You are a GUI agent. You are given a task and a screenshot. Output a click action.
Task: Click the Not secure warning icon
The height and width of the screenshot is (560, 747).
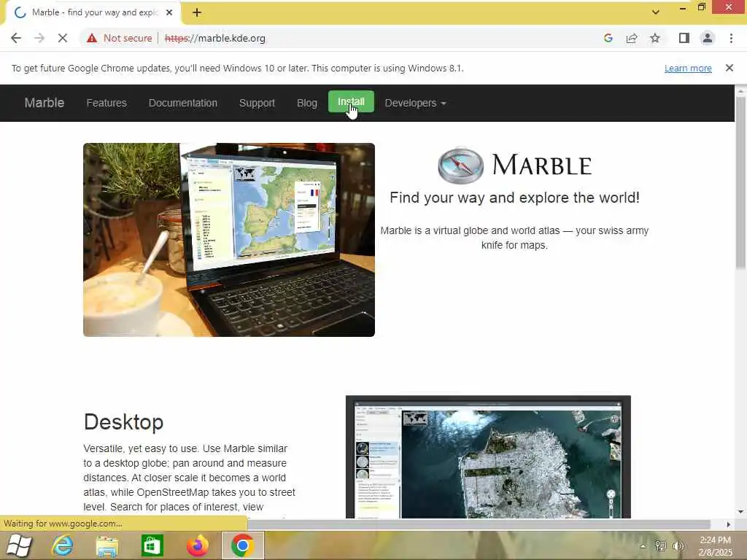(x=92, y=38)
